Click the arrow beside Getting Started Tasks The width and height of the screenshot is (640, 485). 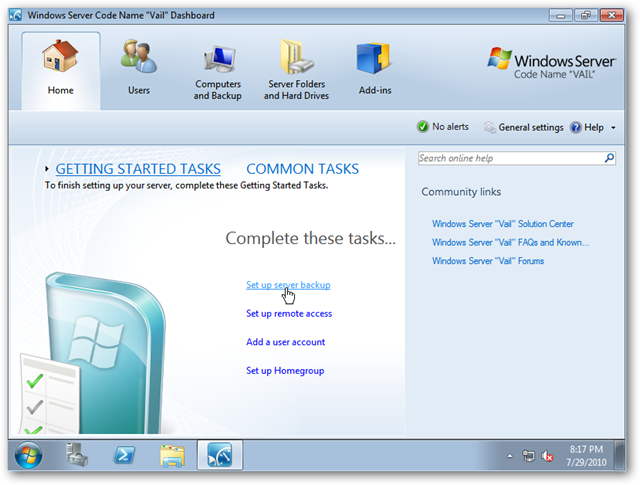pyautogui.click(x=47, y=169)
